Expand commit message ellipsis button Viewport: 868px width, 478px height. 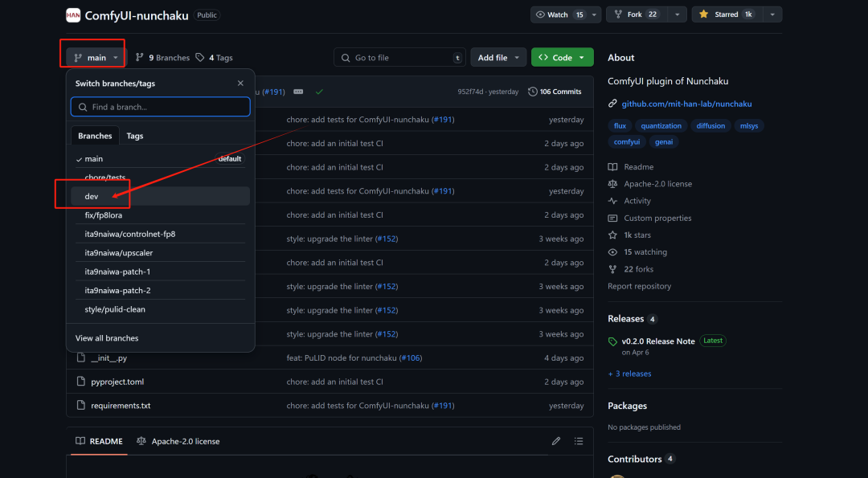tap(298, 92)
